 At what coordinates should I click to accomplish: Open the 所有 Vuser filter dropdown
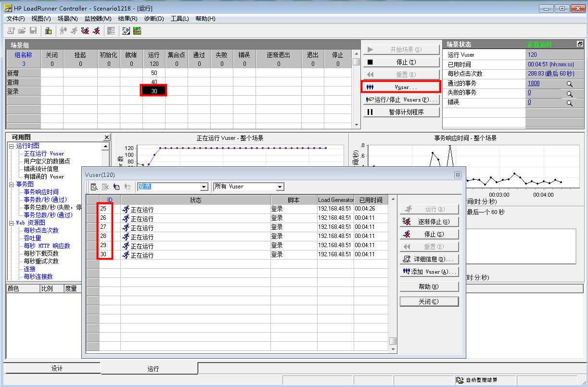280,187
